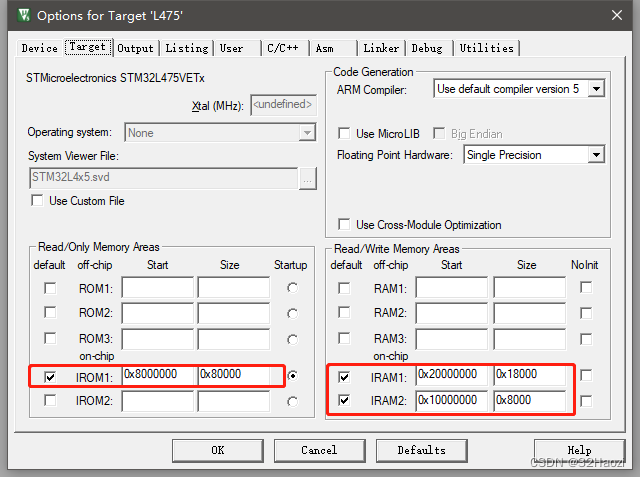Click the ROM2 Start address field
This screenshot has width=640, height=477.
click(158, 313)
